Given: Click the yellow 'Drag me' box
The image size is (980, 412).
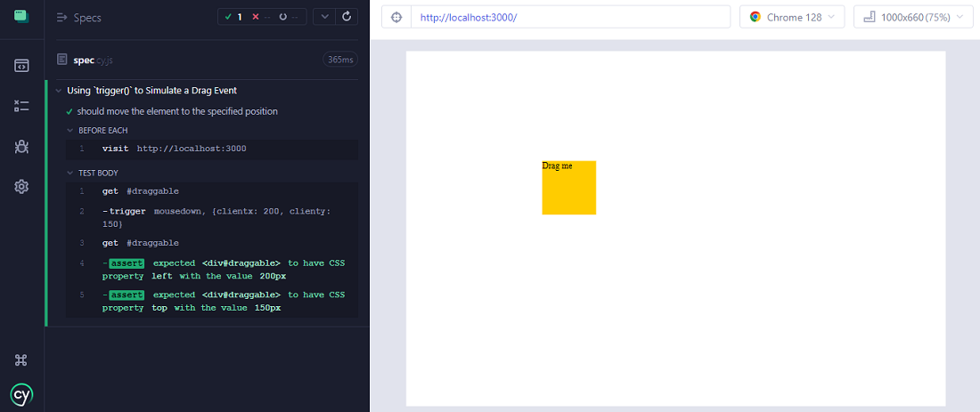Looking at the screenshot, I should tap(568, 187).
